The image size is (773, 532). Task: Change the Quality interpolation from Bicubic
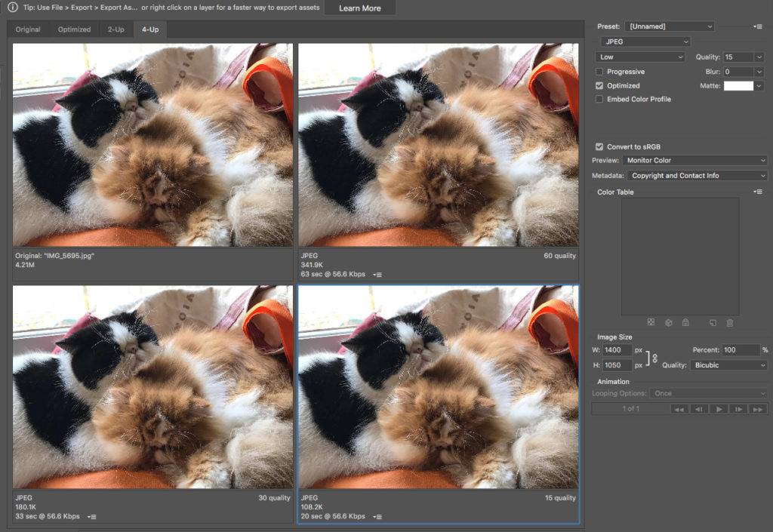point(727,365)
